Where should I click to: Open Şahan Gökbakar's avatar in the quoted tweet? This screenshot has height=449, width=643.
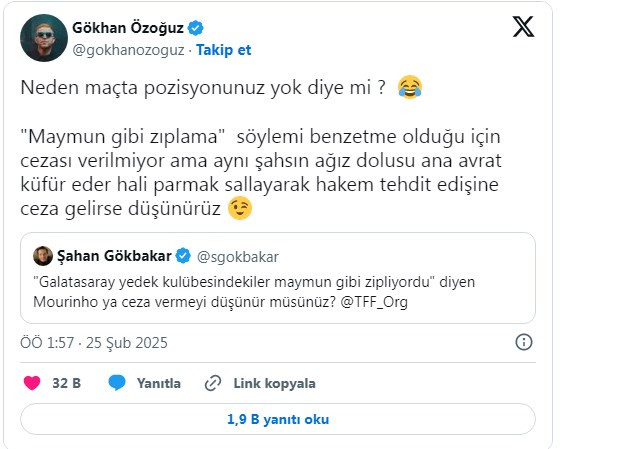43,256
